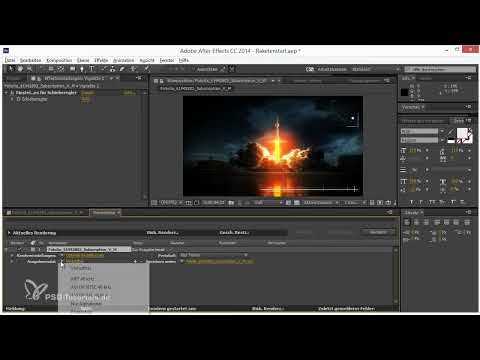480x360 pixels.
Task: Click the eyedropper in Character panel
Action: (x=451, y=133)
